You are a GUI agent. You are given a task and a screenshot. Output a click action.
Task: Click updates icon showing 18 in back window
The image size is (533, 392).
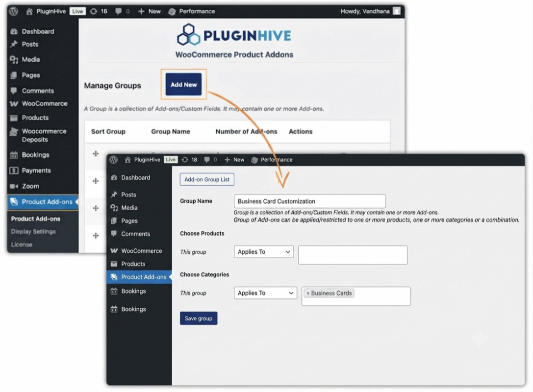click(94, 12)
